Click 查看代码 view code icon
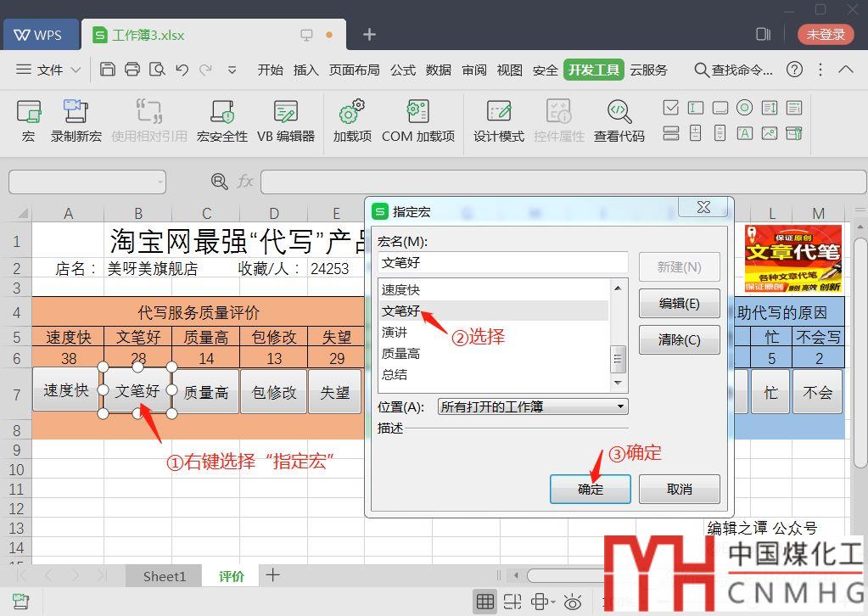The image size is (868, 616). click(x=619, y=120)
